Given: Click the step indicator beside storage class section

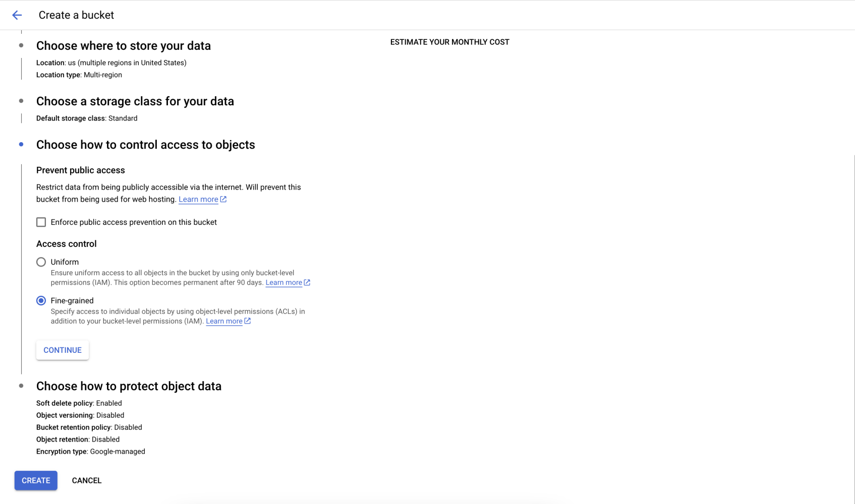Looking at the screenshot, I should tap(21, 101).
